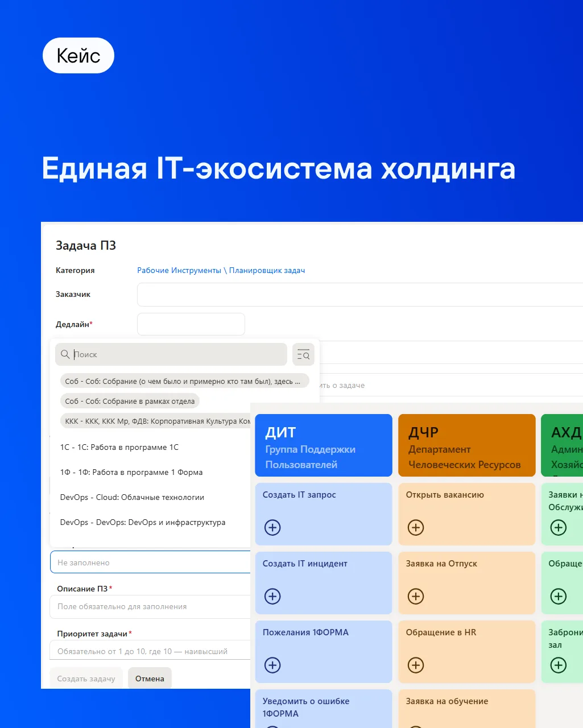Click the green АХД department header

(x=562, y=445)
